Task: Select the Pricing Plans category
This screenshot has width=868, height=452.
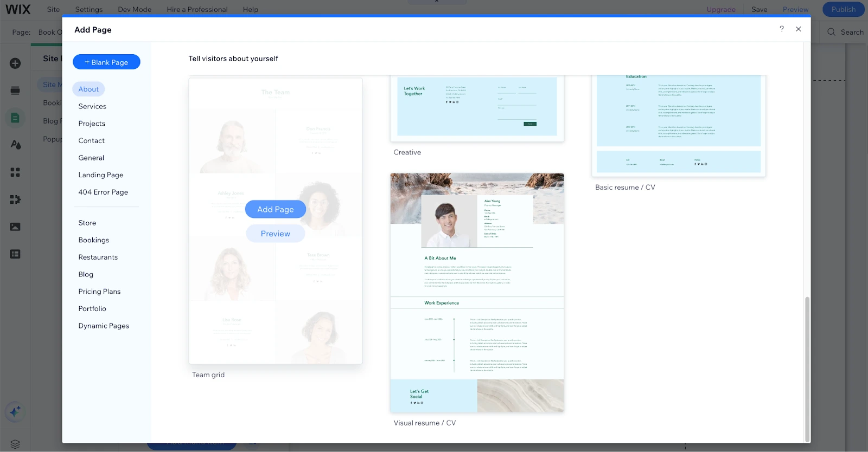Action: point(100,292)
